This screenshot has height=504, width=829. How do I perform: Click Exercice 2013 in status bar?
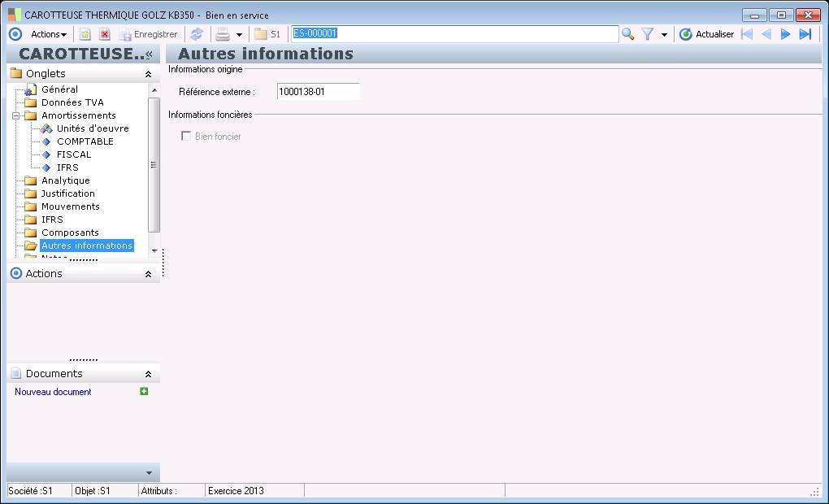click(236, 491)
